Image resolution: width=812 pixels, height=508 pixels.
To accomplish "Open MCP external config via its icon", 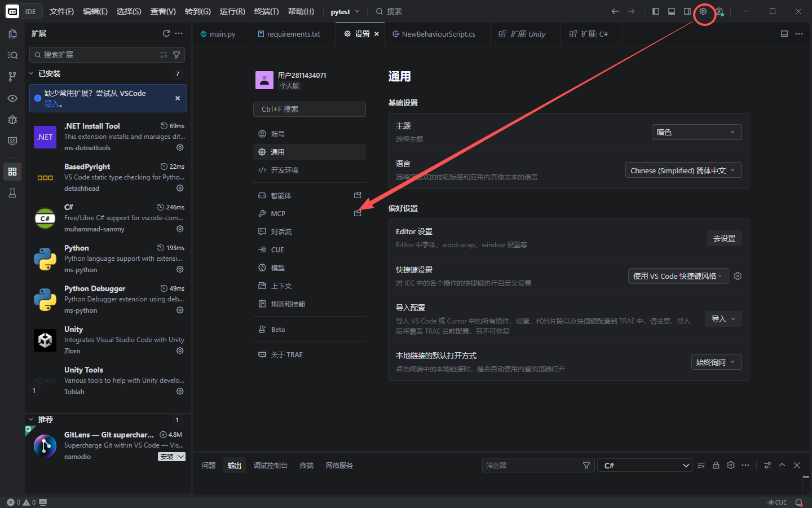I will click(x=358, y=213).
